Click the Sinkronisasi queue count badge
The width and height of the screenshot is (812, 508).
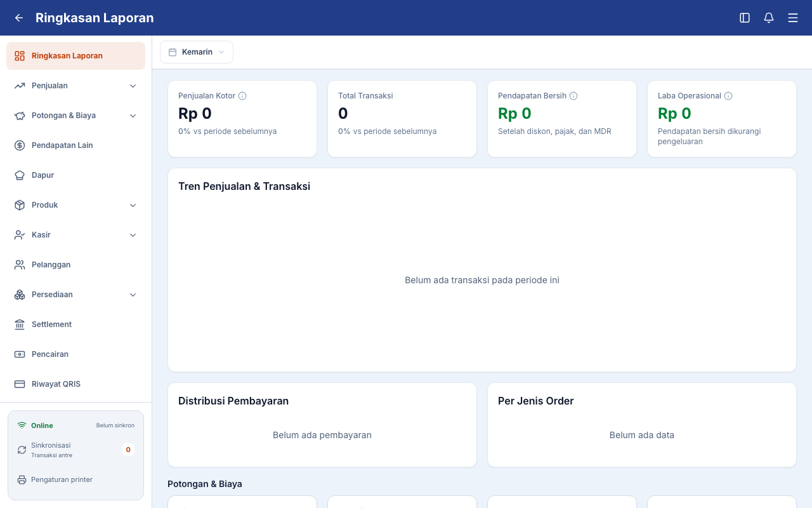[x=128, y=450]
